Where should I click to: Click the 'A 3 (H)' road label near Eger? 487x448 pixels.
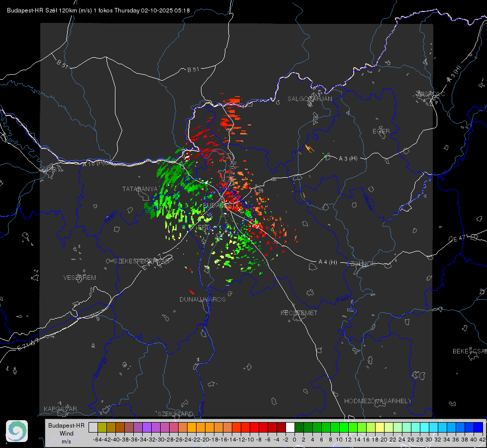(348, 159)
